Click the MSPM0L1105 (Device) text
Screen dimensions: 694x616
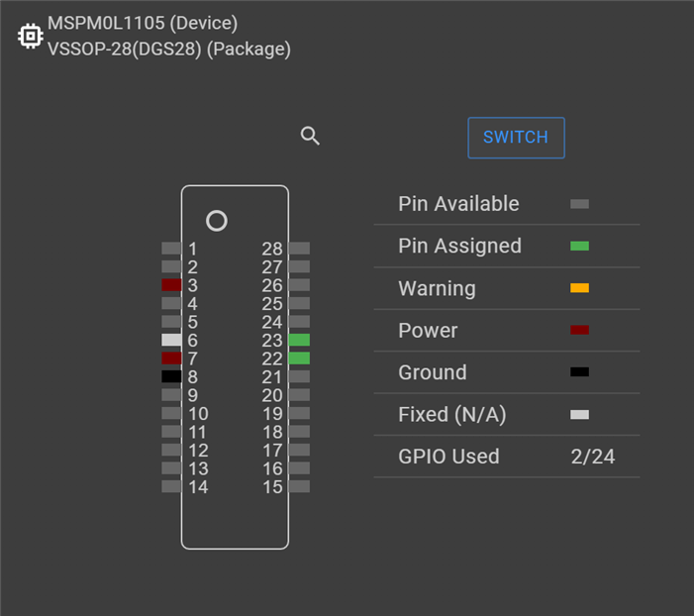(143, 23)
